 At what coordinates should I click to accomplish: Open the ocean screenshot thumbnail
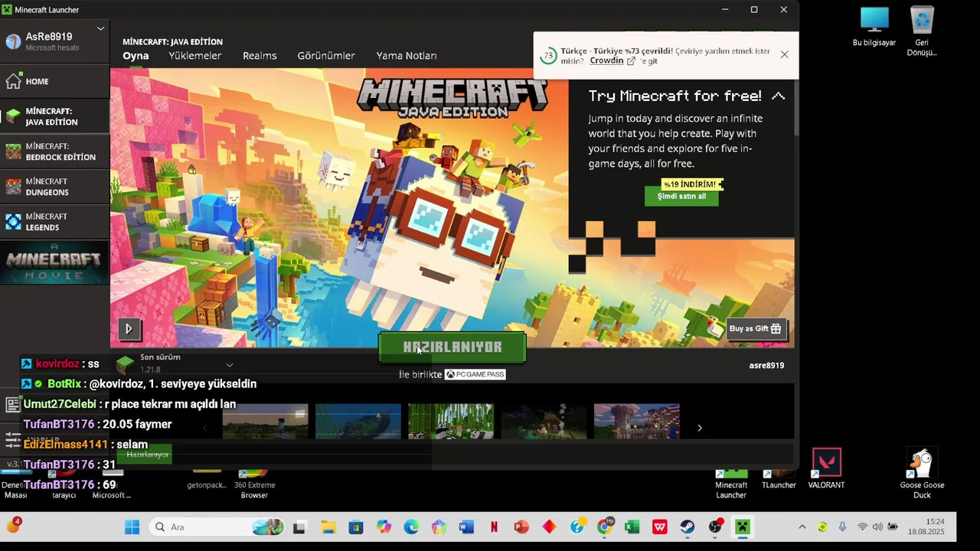point(358,422)
